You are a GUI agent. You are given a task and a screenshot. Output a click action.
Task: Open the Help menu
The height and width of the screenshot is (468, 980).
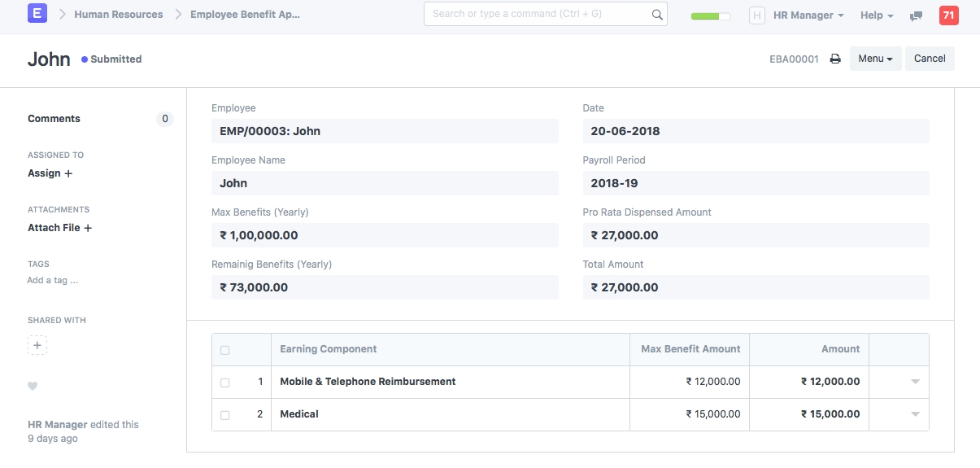tap(876, 15)
